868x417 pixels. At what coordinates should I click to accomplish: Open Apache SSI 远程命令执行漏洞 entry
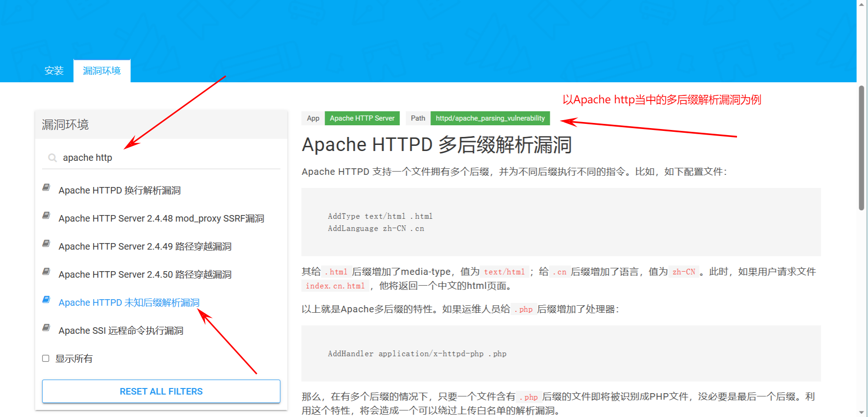click(x=121, y=331)
